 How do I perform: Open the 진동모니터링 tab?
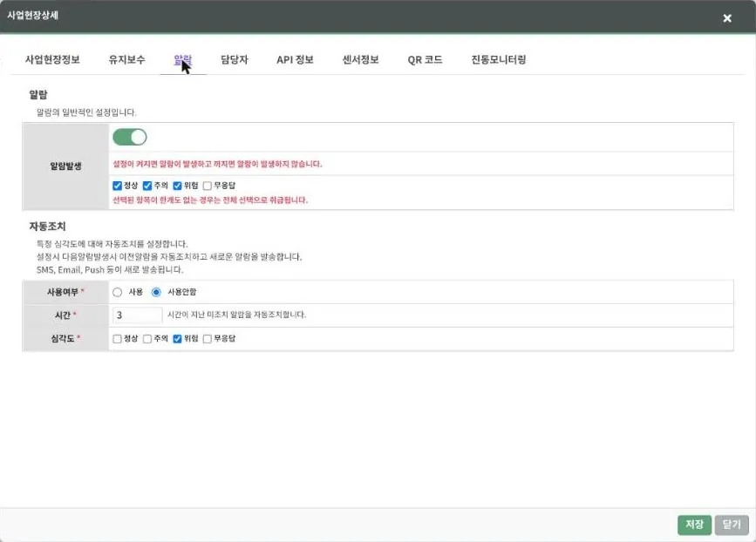(x=499, y=60)
